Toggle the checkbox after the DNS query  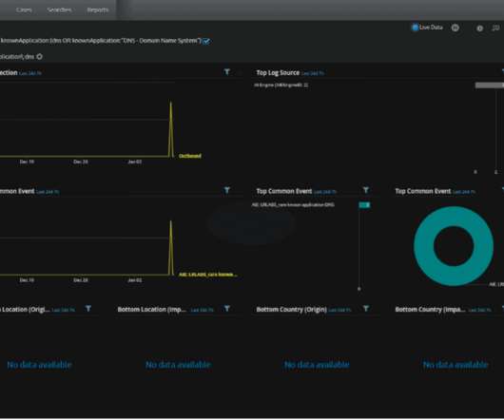tap(206, 41)
